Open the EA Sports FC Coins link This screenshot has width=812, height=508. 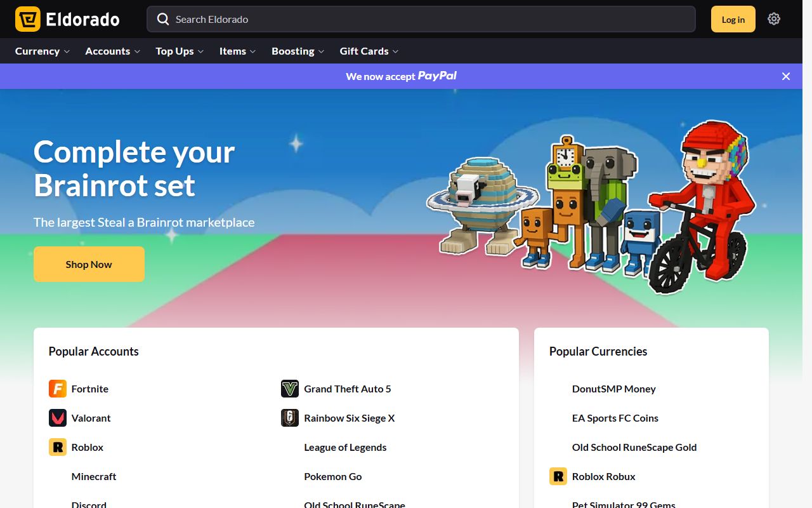(x=615, y=418)
